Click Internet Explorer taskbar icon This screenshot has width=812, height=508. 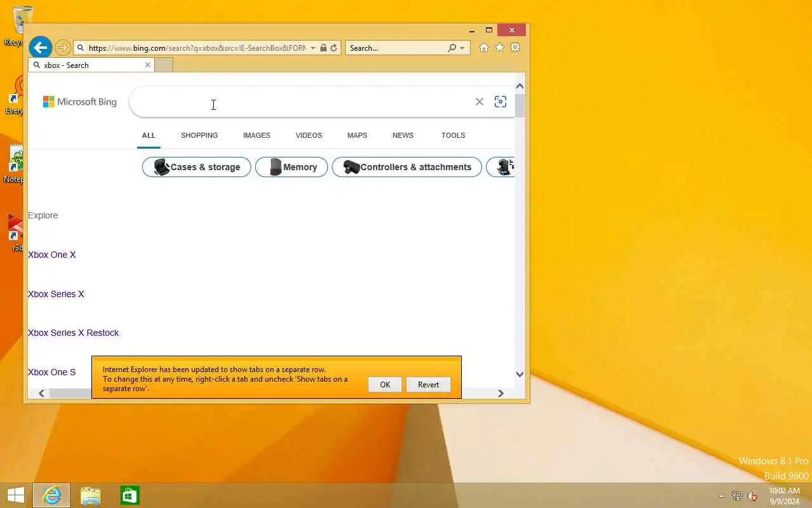51,495
